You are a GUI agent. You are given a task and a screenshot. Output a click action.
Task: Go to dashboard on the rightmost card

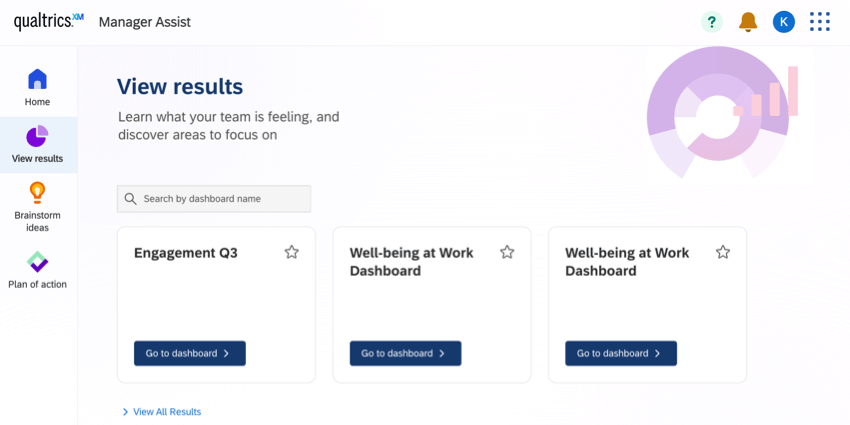click(x=621, y=353)
